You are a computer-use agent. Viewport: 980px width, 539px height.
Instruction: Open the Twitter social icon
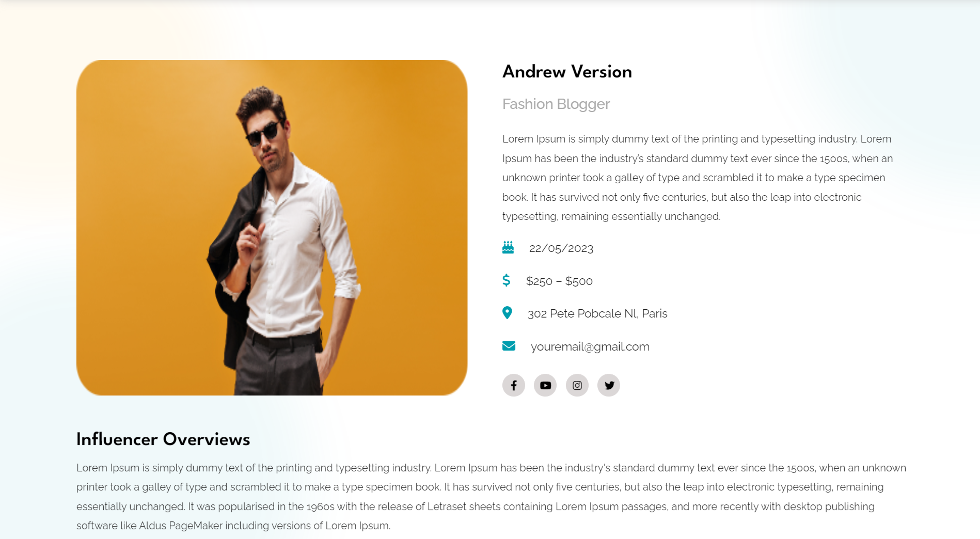point(609,385)
